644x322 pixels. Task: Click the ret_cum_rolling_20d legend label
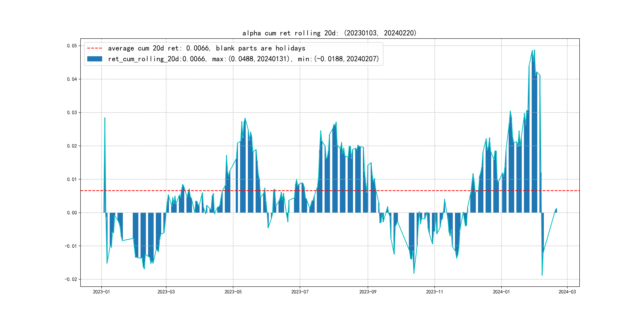[243, 59]
